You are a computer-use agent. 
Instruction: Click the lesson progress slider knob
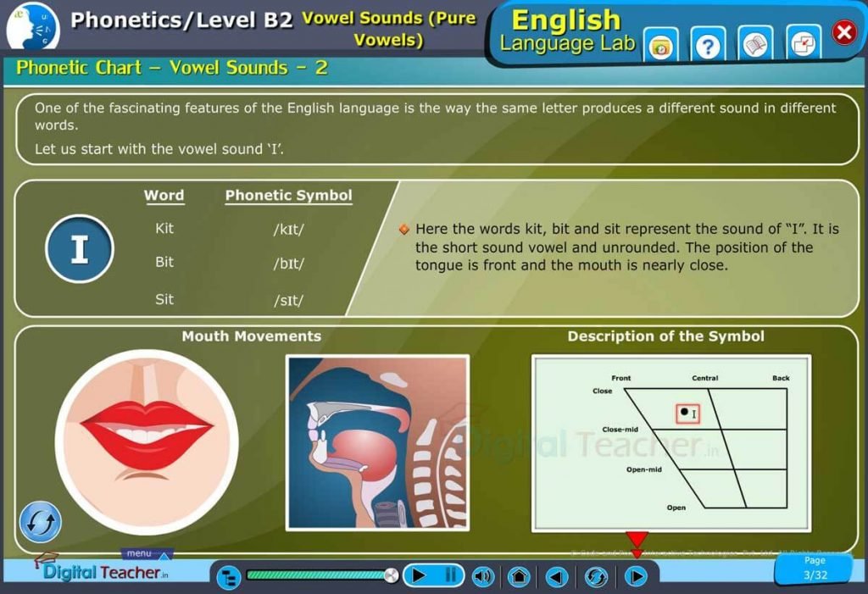click(391, 575)
